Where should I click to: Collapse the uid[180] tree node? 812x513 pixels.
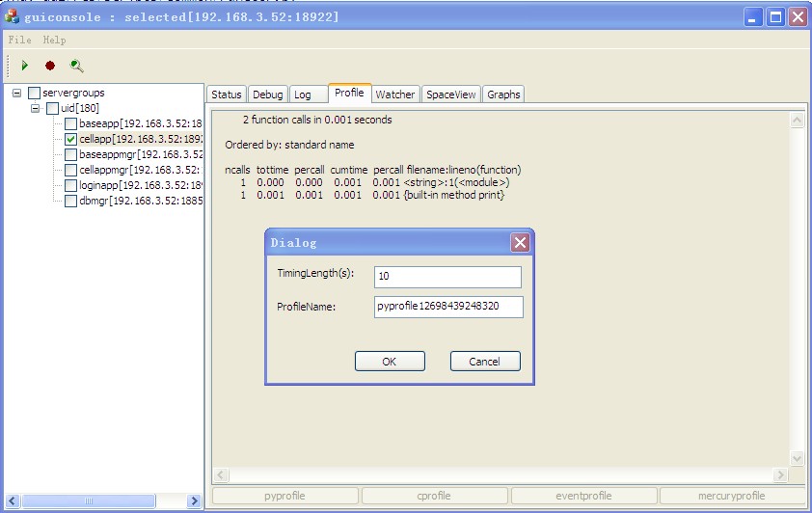[x=36, y=108]
